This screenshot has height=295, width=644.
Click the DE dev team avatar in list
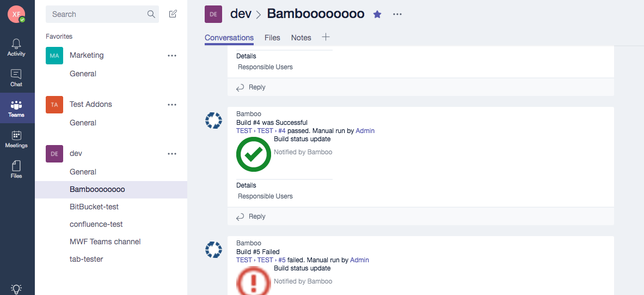(54, 153)
